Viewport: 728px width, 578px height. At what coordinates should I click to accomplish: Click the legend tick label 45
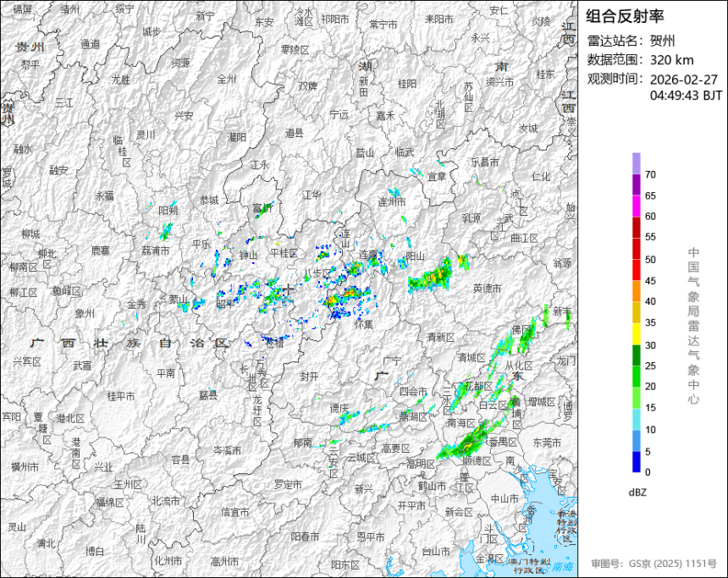coord(650,281)
